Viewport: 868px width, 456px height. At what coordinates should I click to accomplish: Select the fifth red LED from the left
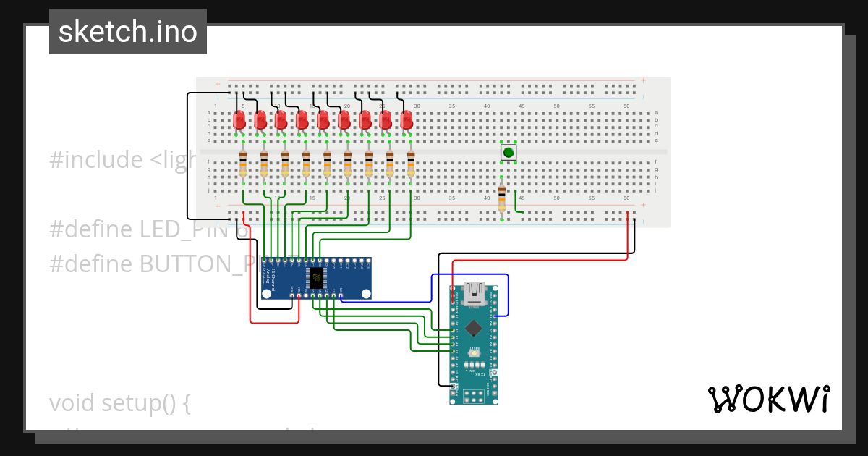(x=322, y=121)
